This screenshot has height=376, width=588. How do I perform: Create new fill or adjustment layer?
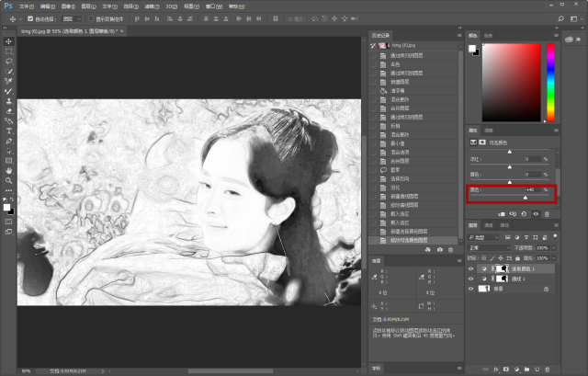(x=516, y=370)
